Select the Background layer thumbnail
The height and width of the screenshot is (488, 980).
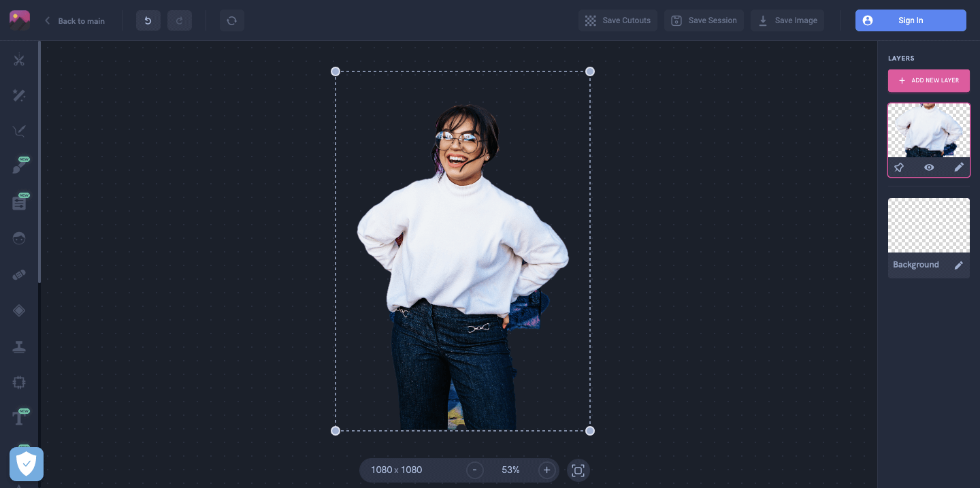point(928,225)
